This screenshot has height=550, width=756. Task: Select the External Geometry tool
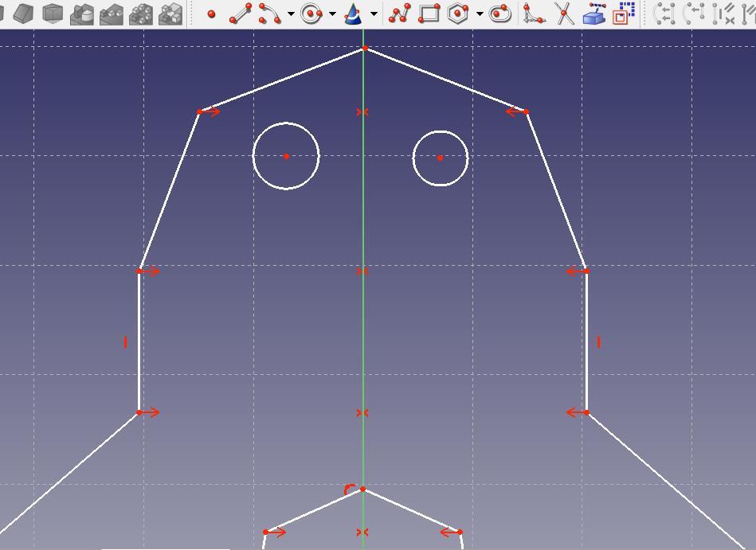pos(594,14)
